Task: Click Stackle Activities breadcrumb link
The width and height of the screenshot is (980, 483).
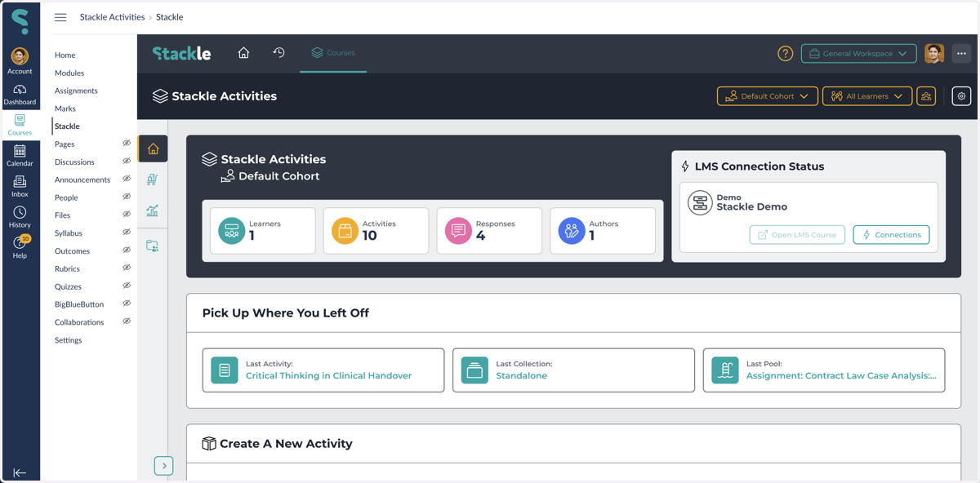Action: (112, 17)
